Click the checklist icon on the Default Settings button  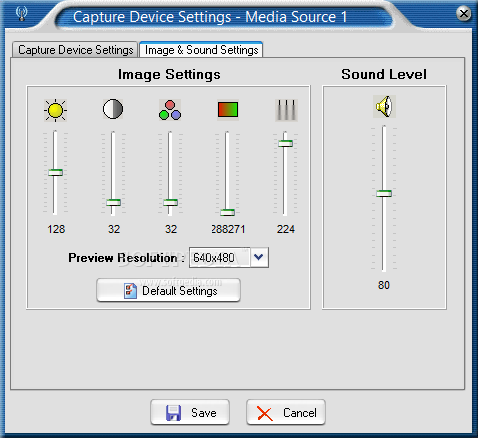click(130, 291)
